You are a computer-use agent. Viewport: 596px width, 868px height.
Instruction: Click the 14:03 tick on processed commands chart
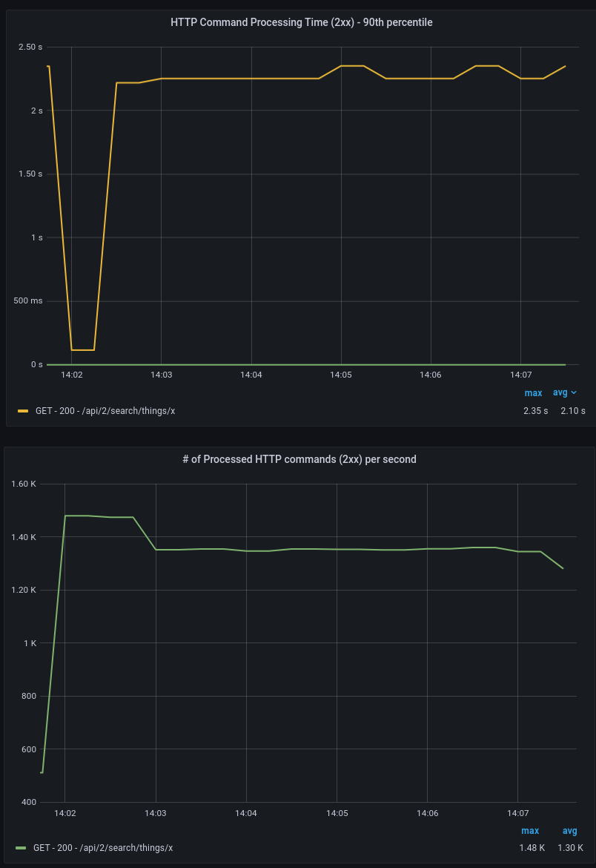tap(156, 813)
